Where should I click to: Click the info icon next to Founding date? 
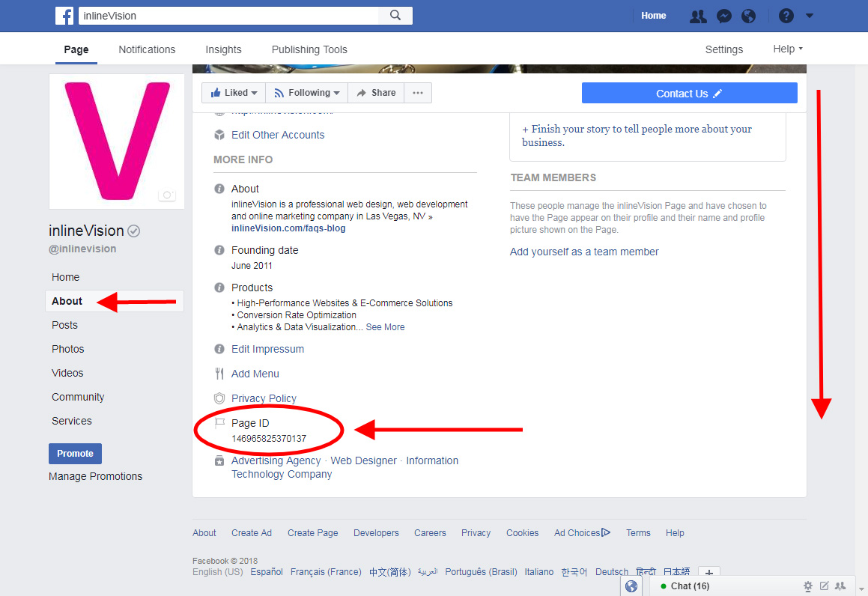coord(219,250)
